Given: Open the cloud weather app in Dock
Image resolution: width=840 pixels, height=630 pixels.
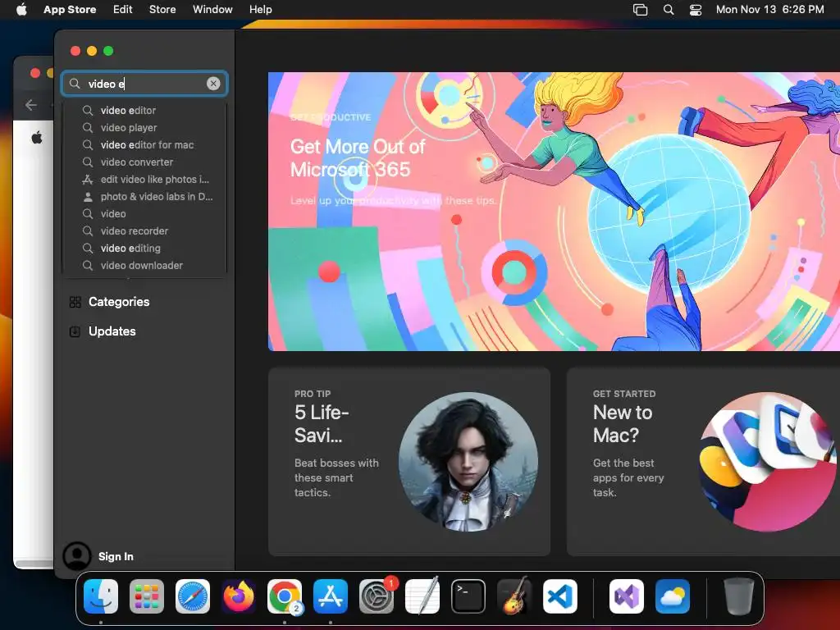Looking at the screenshot, I should tap(673, 596).
